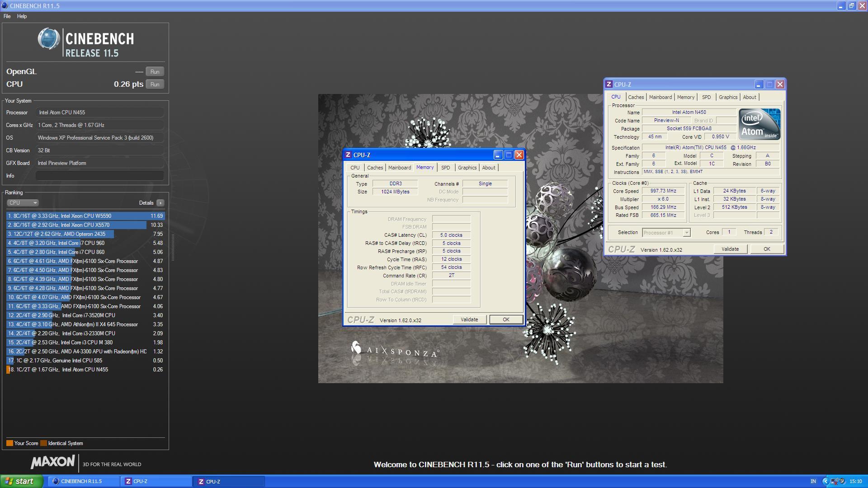Click the Info input field
The image size is (868, 488).
[x=100, y=176]
